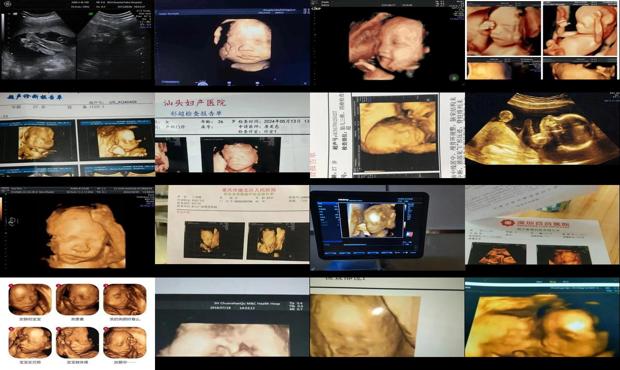Select the red badge on the lower-middle grid photo

pos(58,329)
